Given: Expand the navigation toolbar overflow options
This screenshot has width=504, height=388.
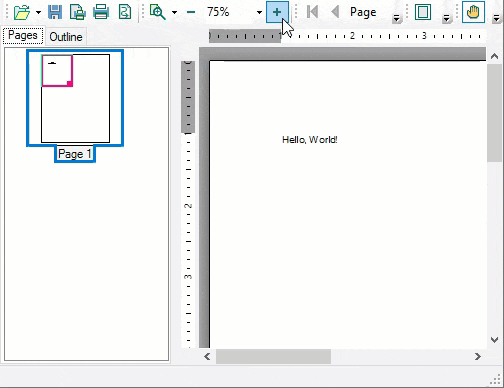Looking at the screenshot, I should point(396,18).
